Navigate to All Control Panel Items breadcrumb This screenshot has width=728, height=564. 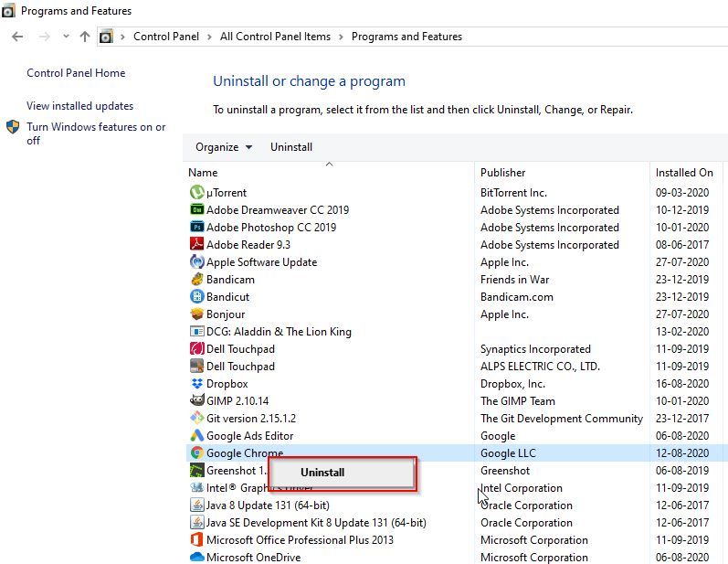[275, 37]
